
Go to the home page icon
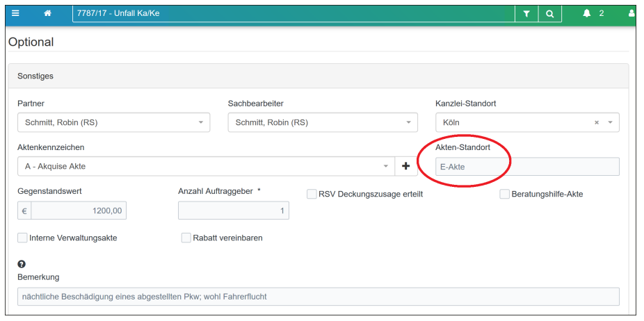pos(47,13)
